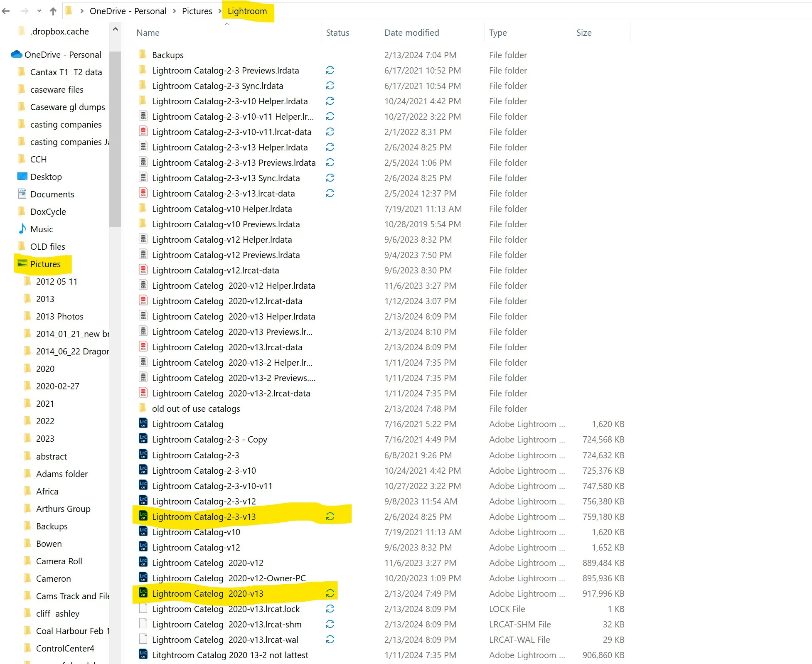Click the Desktop icon in navigation pane
Viewport: 812px width, 664px height.
tap(22, 177)
